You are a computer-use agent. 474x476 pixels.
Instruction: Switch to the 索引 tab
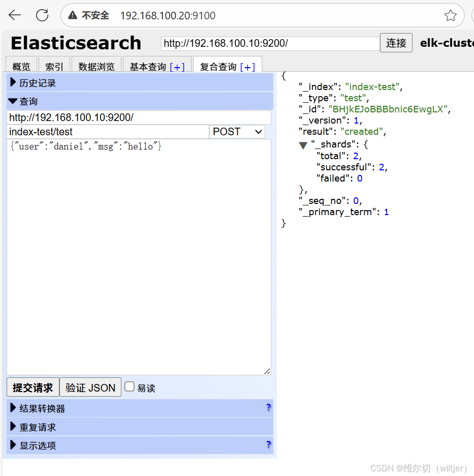point(54,65)
